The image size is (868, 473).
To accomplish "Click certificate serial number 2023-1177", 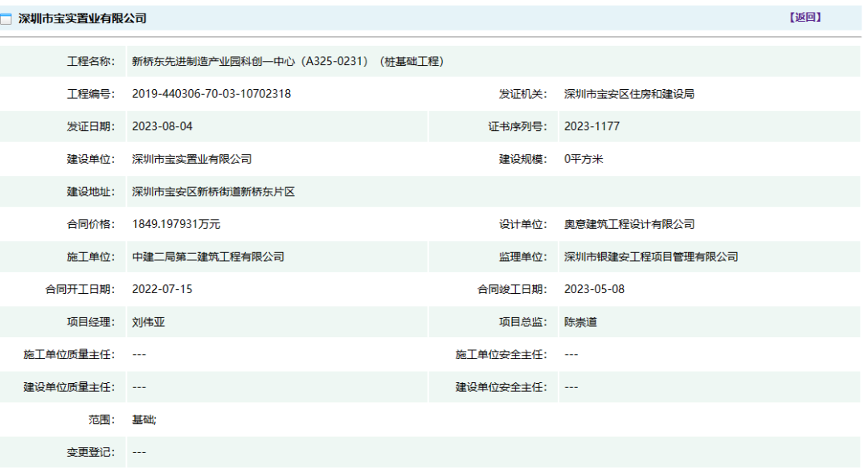I will [x=592, y=127].
